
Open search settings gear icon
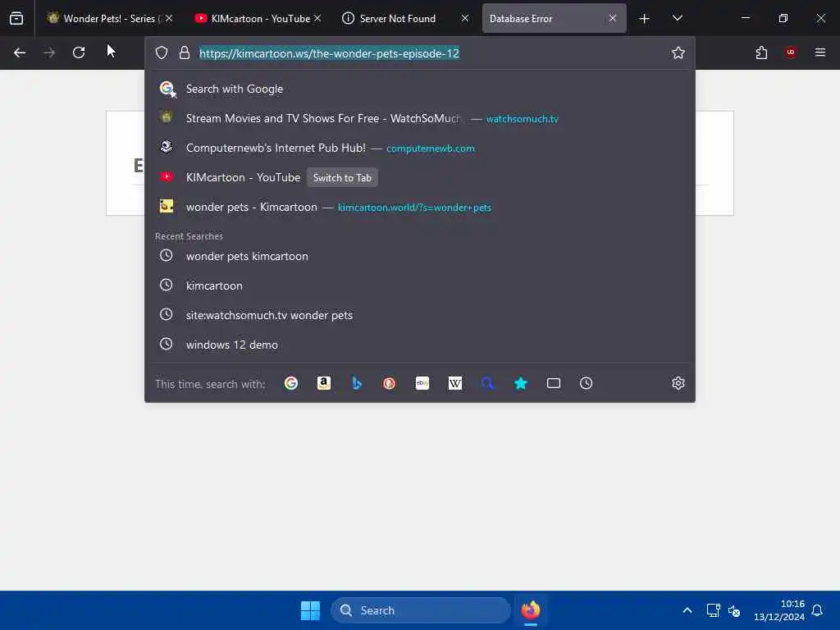(x=678, y=384)
